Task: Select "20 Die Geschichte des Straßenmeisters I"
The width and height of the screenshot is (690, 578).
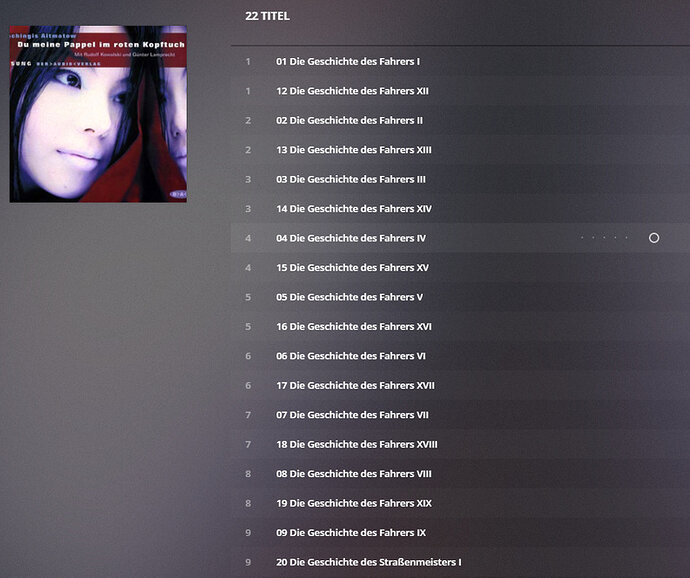Action: click(x=369, y=562)
